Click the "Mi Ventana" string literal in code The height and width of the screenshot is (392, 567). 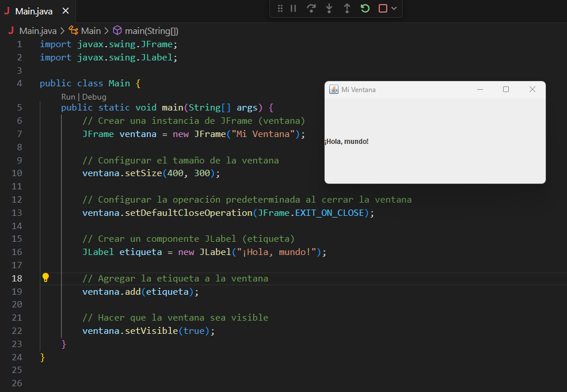tap(263, 134)
